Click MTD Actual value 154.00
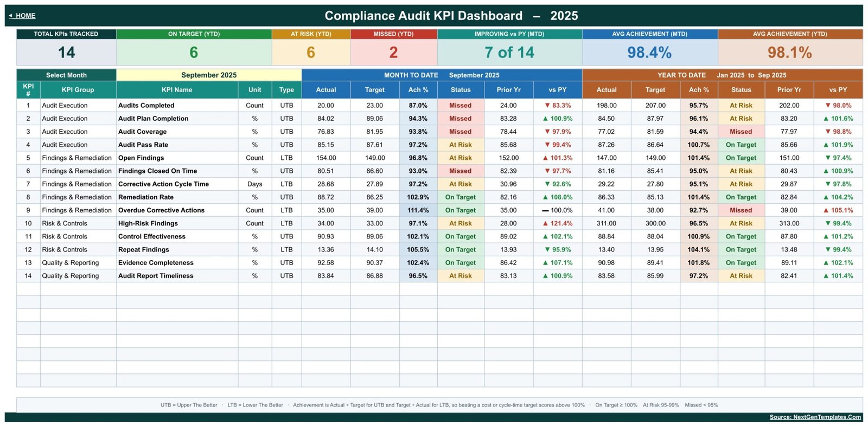The width and height of the screenshot is (868, 427). click(326, 158)
